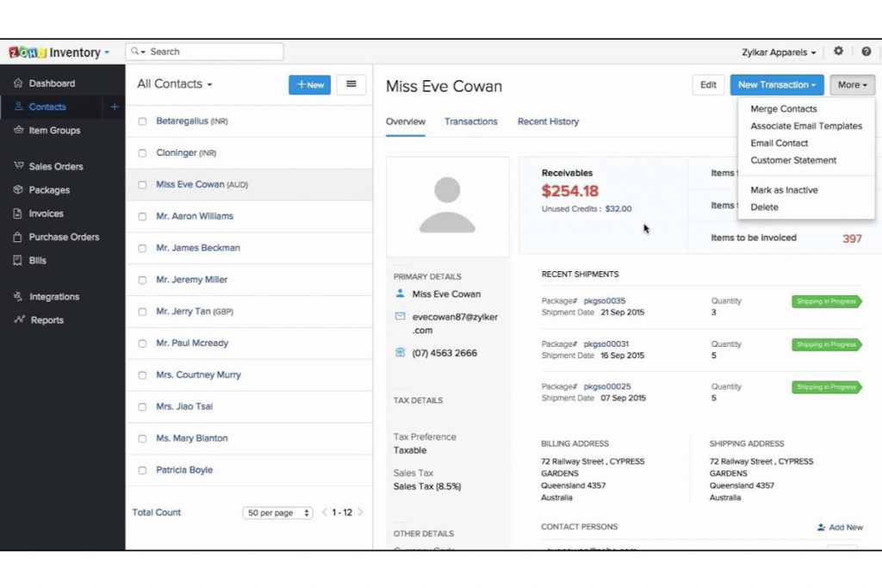Screen dimensions: 882x588
Task: Select the checkbox for Mrs. Jiao Tsai
Action: coord(142,406)
